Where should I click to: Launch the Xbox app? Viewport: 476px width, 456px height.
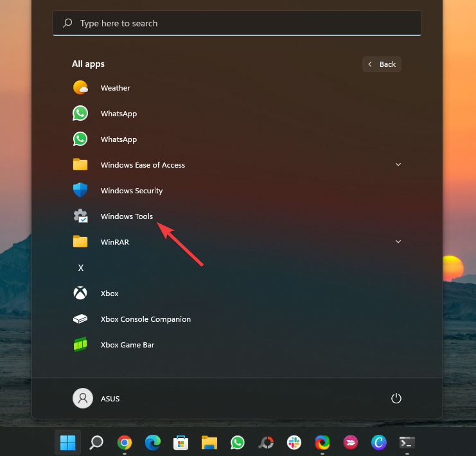[237, 294]
